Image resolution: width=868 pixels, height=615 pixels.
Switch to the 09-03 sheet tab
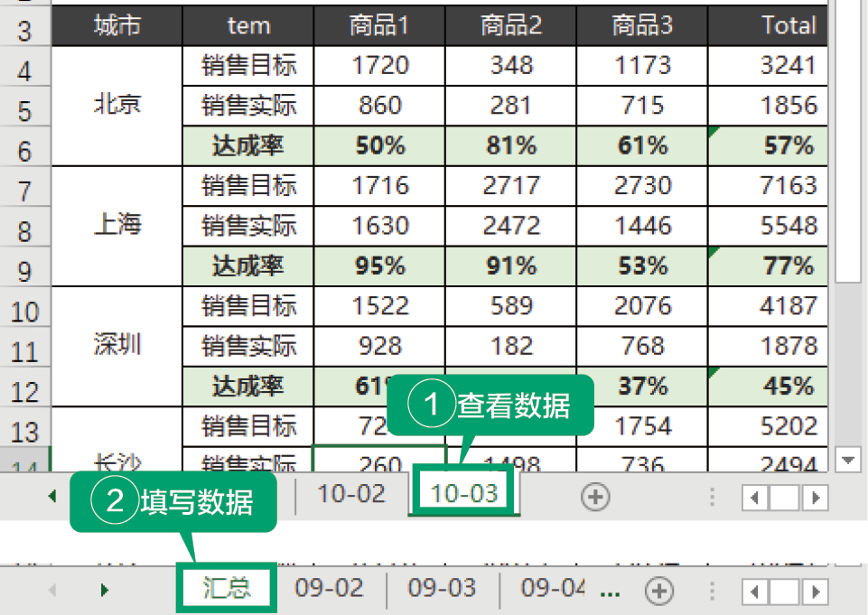point(442,589)
